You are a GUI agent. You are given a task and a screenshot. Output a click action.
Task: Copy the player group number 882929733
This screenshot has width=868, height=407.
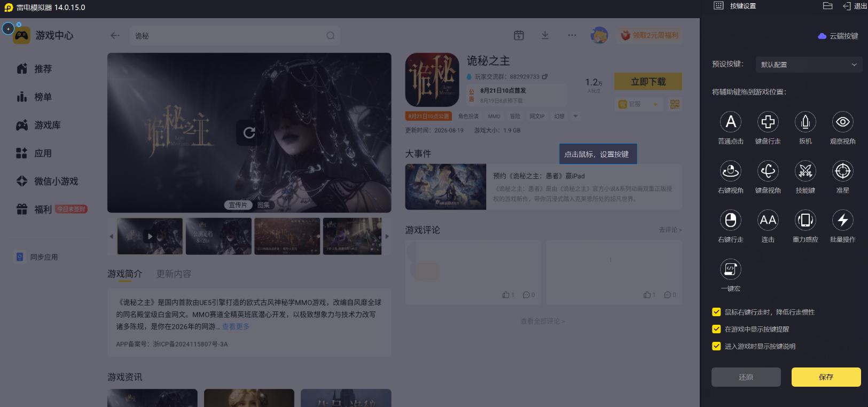pos(545,77)
